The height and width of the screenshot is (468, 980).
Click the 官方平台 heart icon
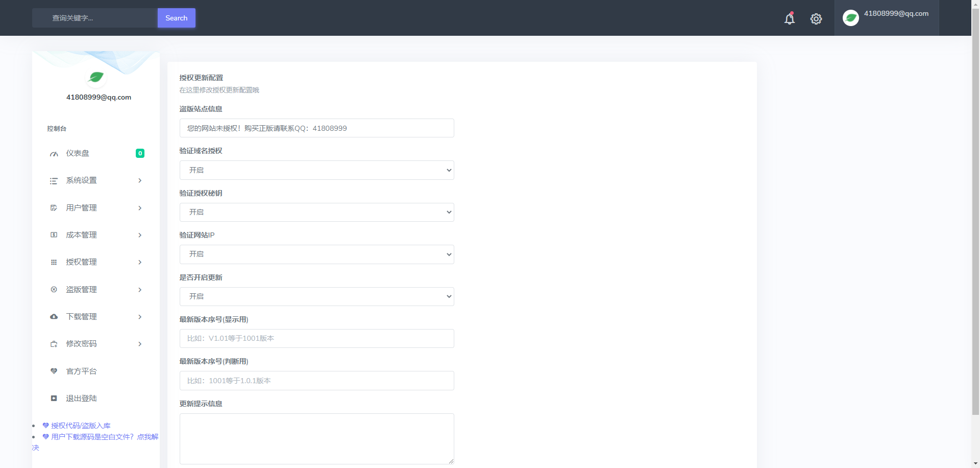coord(54,371)
